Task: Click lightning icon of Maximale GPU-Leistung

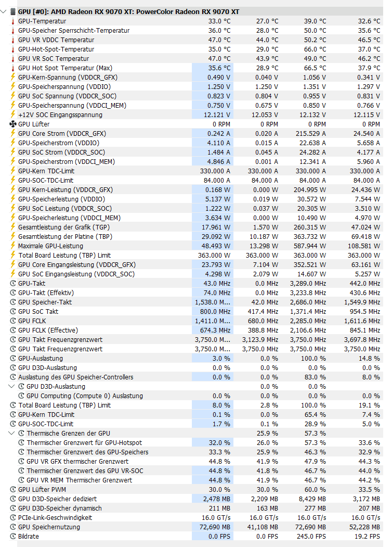Action: [13, 246]
